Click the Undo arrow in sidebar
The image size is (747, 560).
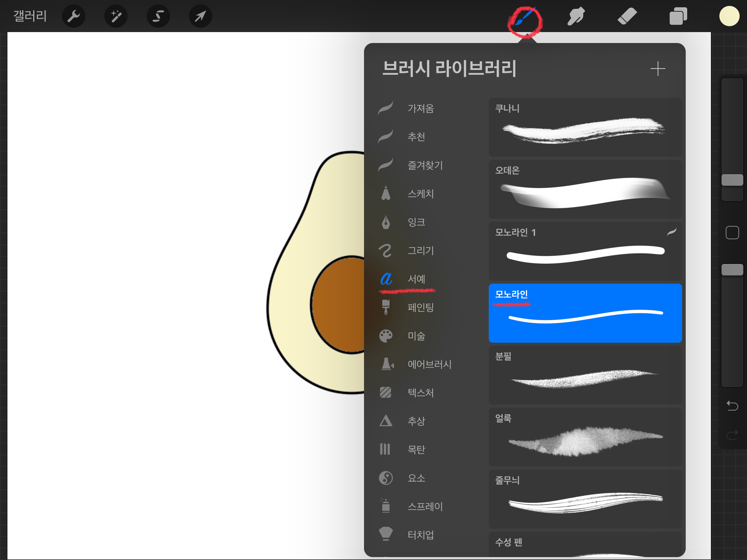point(732,405)
